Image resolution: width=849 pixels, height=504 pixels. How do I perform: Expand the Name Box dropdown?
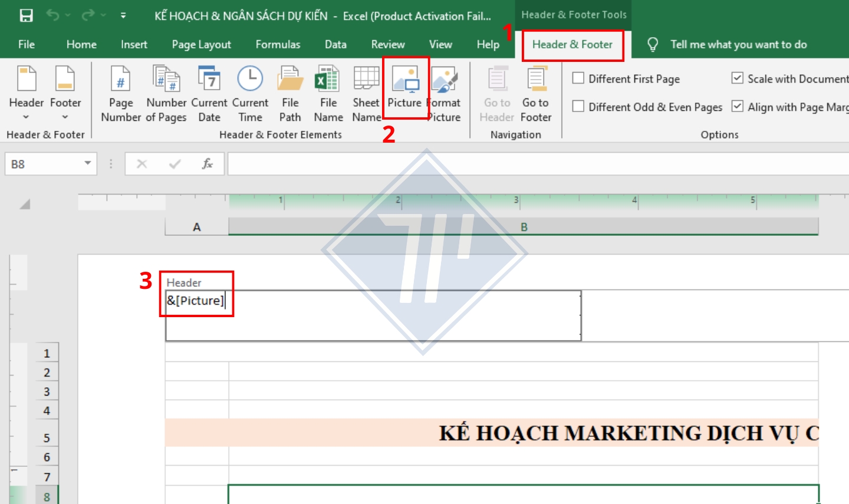[x=88, y=164]
